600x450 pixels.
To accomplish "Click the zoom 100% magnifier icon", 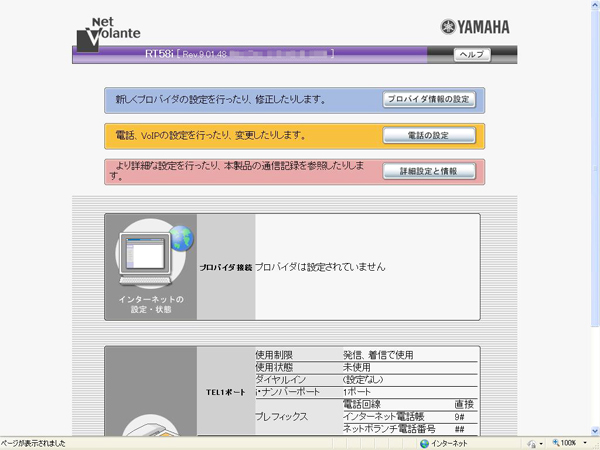I will click(556, 443).
